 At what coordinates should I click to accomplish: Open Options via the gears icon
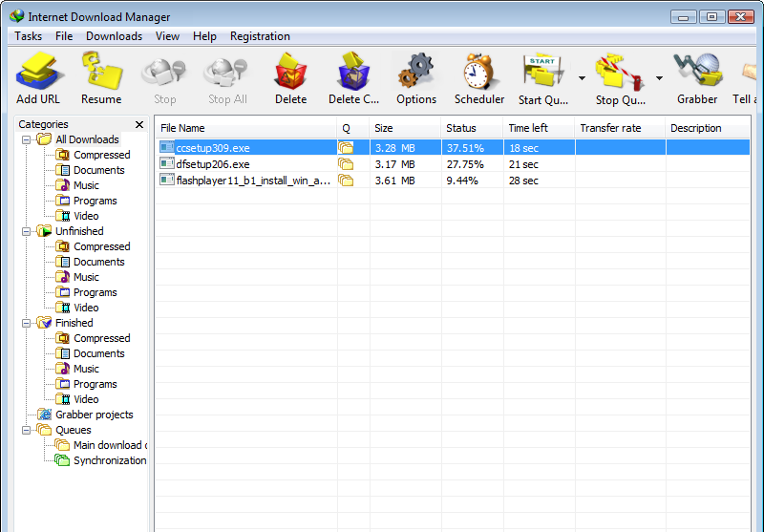415,73
